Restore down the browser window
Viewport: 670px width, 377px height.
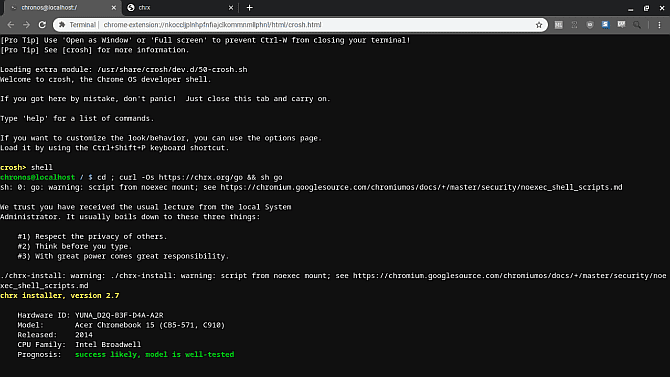point(646,8)
